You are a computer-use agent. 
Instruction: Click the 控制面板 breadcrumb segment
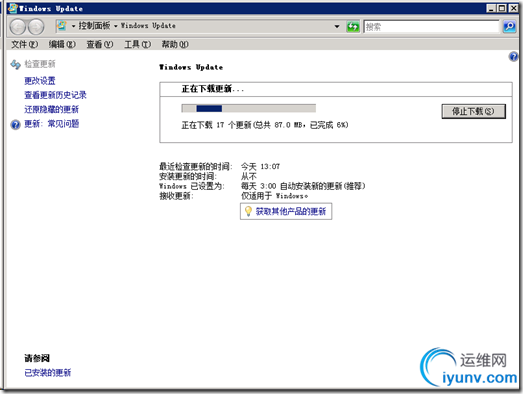(x=94, y=26)
